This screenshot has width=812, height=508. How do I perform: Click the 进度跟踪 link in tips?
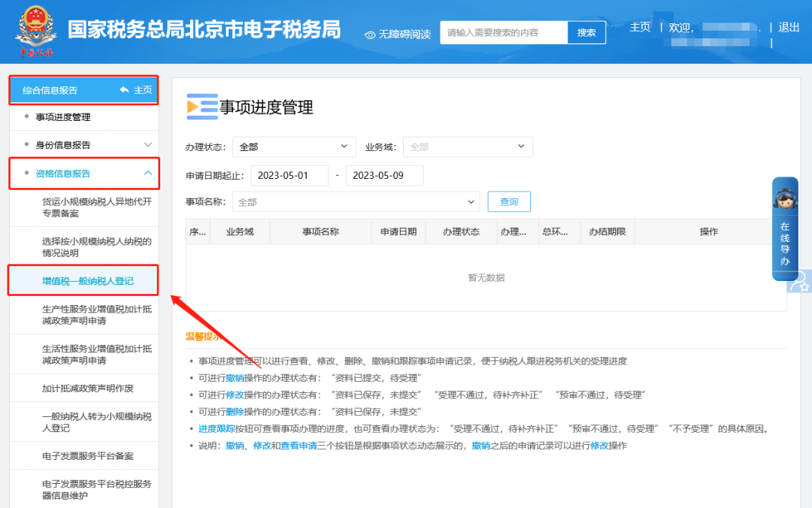click(217, 429)
